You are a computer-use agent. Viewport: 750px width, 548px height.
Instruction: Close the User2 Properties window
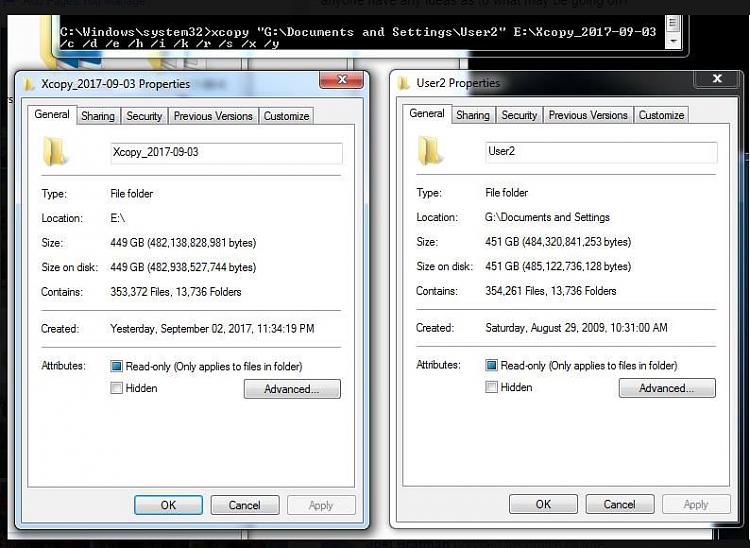click(x=717, y=79)
